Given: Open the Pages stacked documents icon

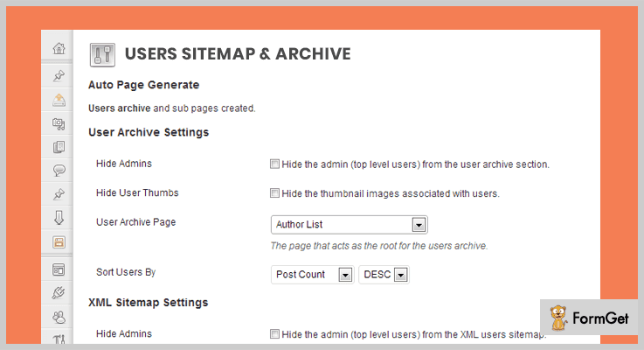Looking at the screenshot, I should (x=59, y=147).
